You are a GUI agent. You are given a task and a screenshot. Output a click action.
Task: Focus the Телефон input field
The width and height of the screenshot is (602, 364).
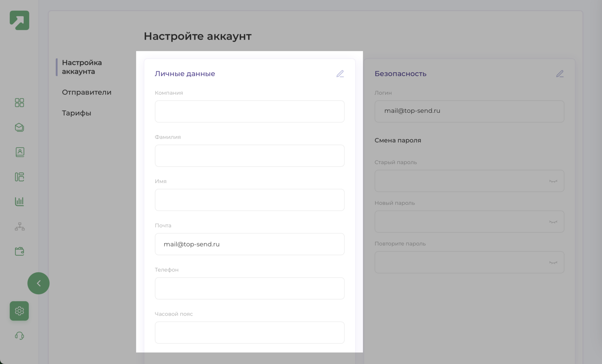coord(249,288)
